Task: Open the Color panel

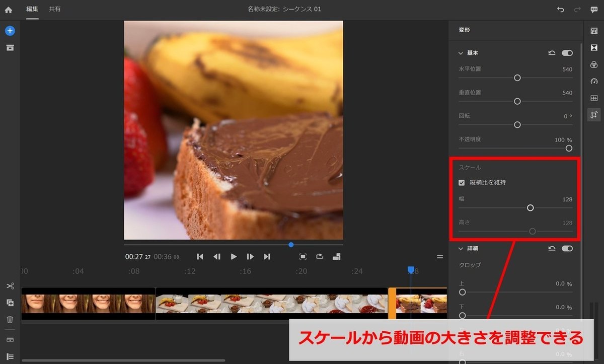Action: click(x=594, y=64)
